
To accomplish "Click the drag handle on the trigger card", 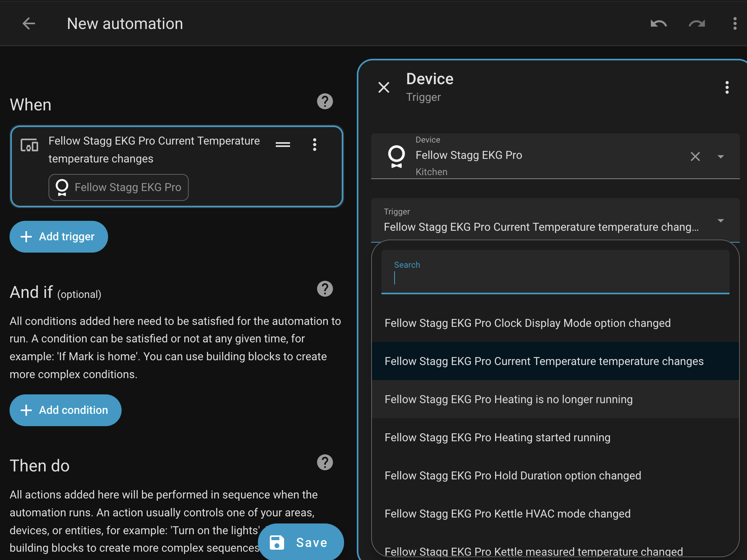I will [x=283, y=145].
